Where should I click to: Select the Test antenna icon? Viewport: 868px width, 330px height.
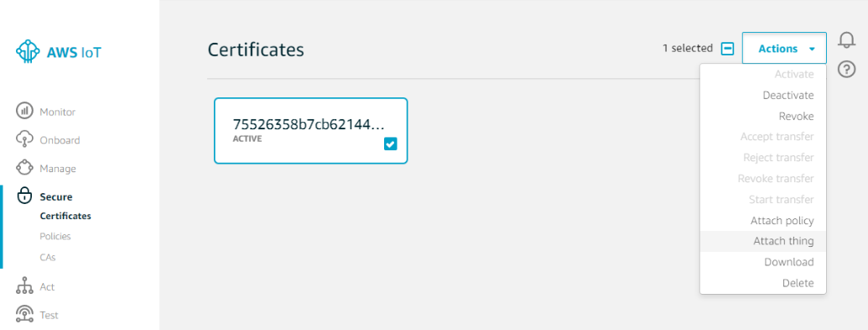[25, 315]
